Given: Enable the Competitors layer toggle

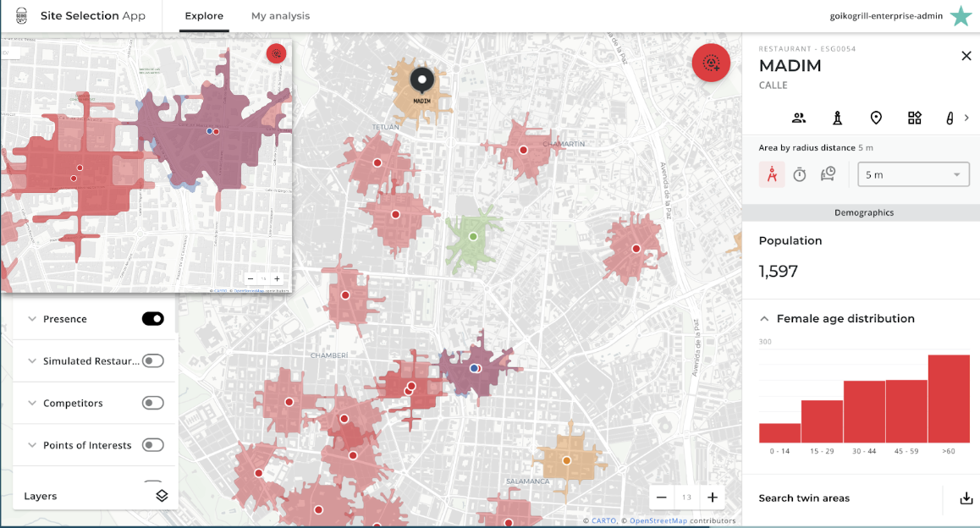Looking at the screenshot, I should pos(152,403).
